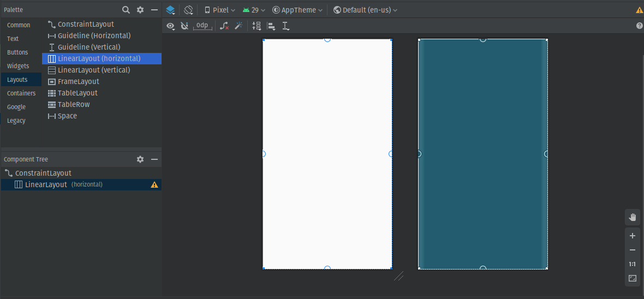
Task: Pick Guideline (Vertical) palette item
Action: [x=102, y=47]
